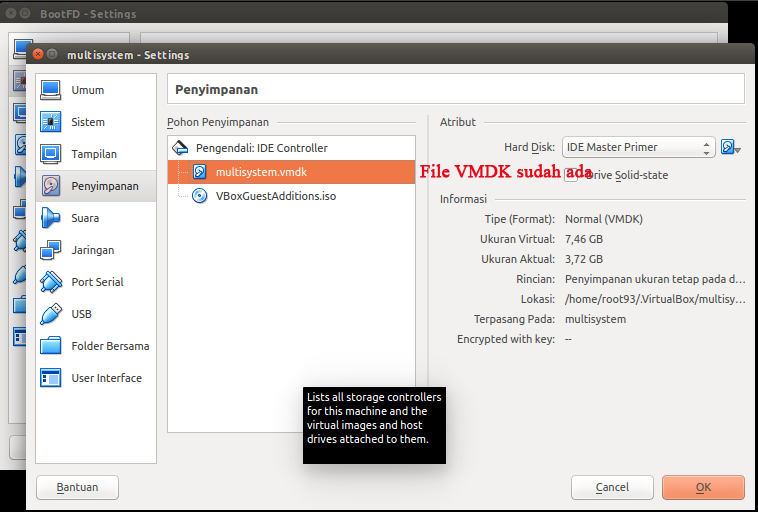The width and height of the screenshot is (758, 512).
Task: Open the Suara settings category
Action: point(96,218)
